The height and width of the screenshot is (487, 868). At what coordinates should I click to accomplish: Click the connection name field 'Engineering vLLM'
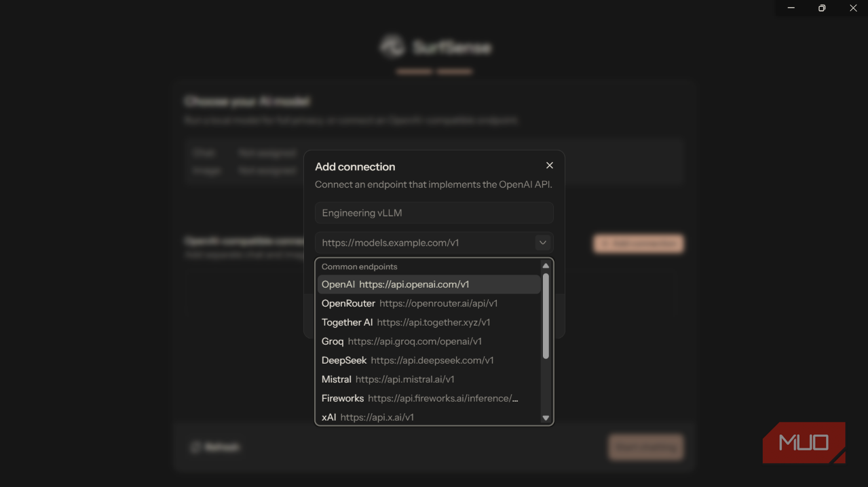(x=434, y=213)
